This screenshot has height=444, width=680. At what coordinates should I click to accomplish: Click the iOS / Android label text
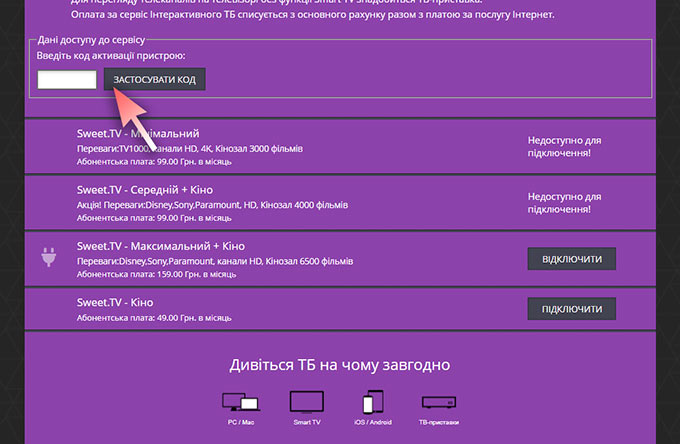(373, 422)
